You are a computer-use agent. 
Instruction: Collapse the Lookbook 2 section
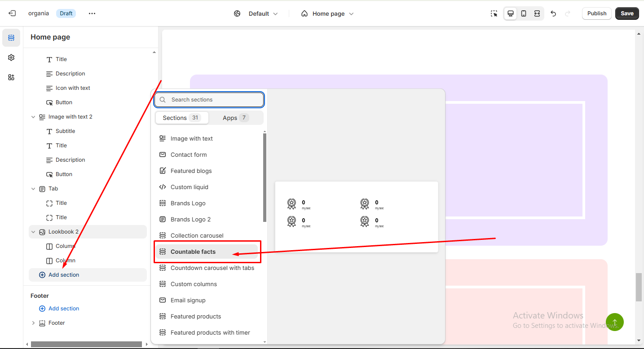(x=33, y=232)
